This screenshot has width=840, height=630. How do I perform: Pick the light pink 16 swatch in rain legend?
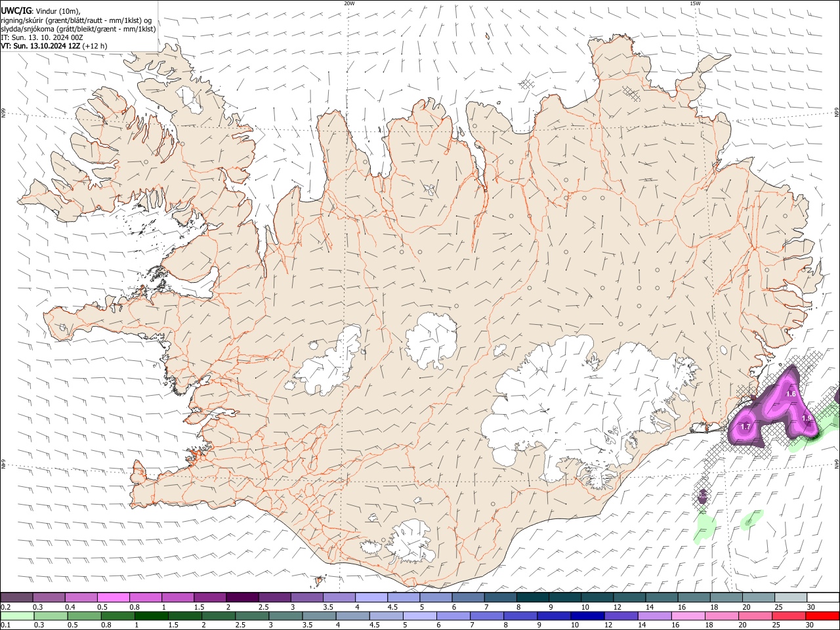pyautogui.click(x=688, y=616)
